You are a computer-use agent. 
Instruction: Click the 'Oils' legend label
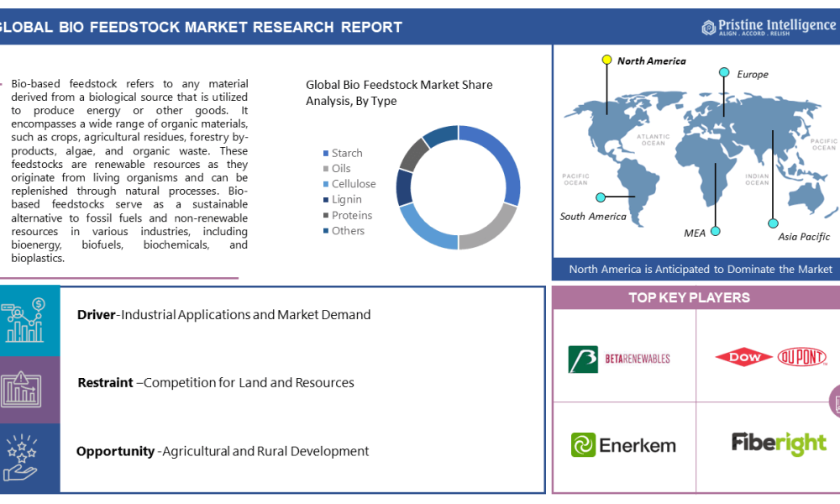point(341,169)
